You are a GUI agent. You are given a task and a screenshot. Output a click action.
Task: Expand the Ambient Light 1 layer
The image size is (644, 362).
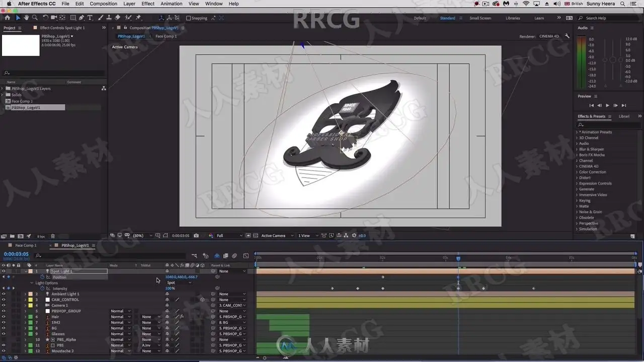[26, 294]
